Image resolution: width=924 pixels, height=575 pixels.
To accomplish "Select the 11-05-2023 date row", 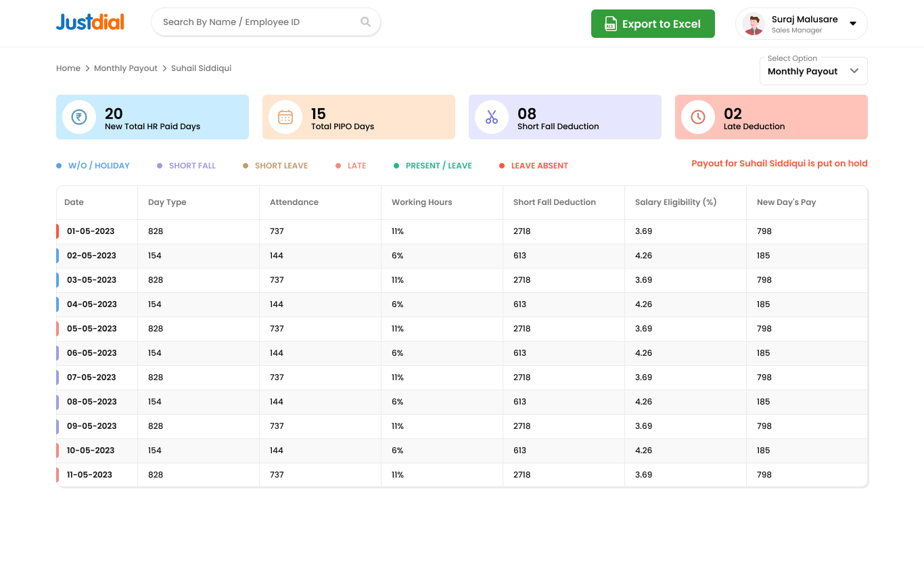I will click(462, 475).
